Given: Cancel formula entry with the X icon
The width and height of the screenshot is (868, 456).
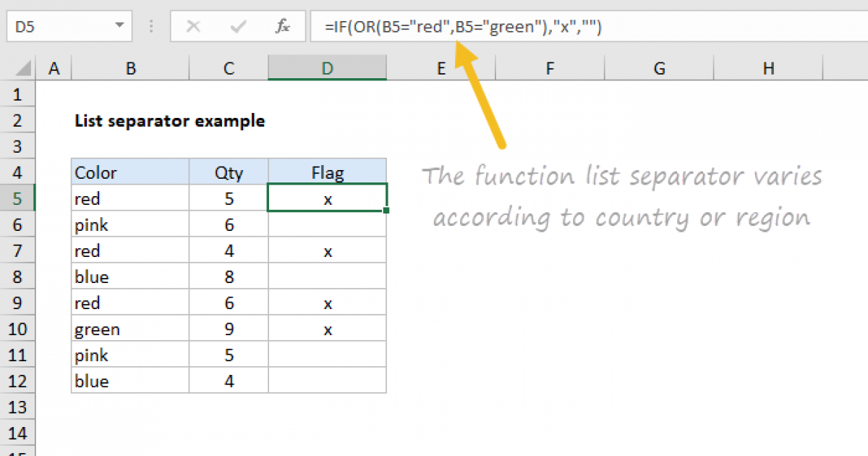Looking at the screenshot, I should [194, 27].
